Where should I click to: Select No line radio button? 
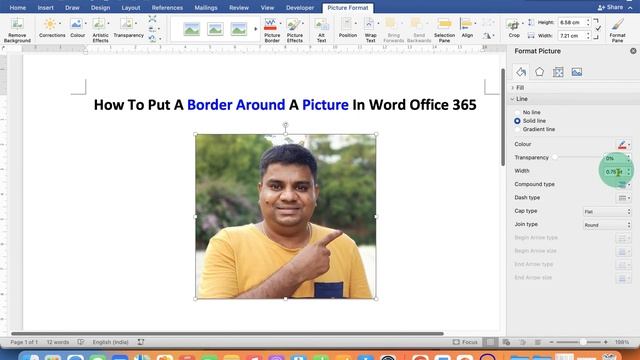518,112
